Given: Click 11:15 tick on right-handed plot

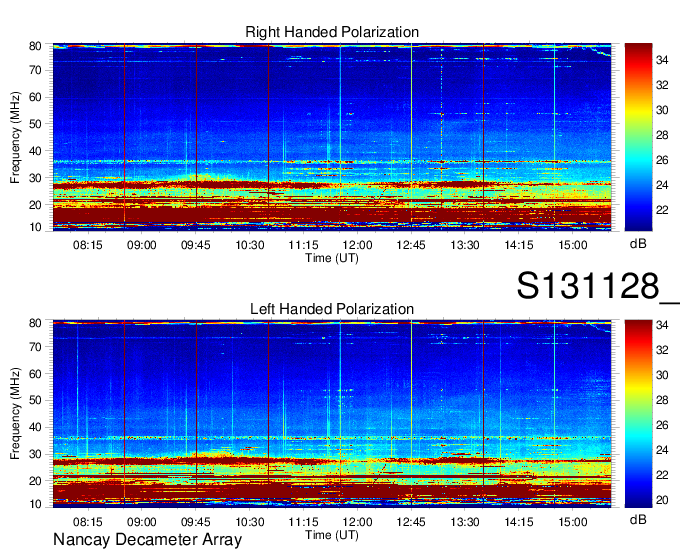Looking at the screenshot, I should [304, 245].
